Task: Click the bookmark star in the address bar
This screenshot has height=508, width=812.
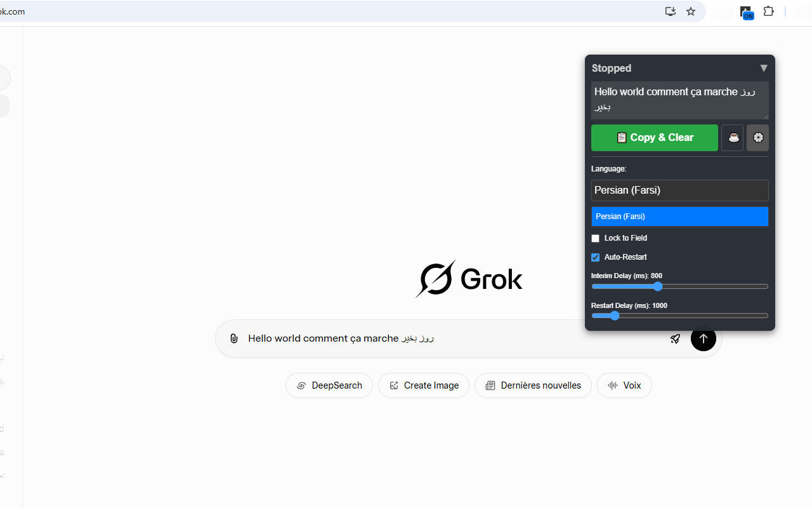Action: pyautogui.click(x=691, y=11)
